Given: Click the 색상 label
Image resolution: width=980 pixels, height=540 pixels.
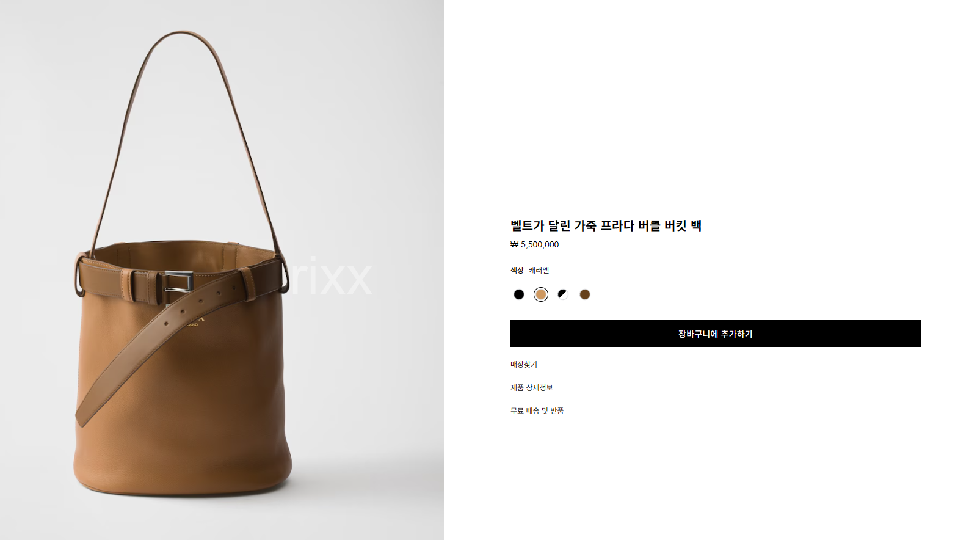Looking at the screenshot, I should (x=517, y=270).
